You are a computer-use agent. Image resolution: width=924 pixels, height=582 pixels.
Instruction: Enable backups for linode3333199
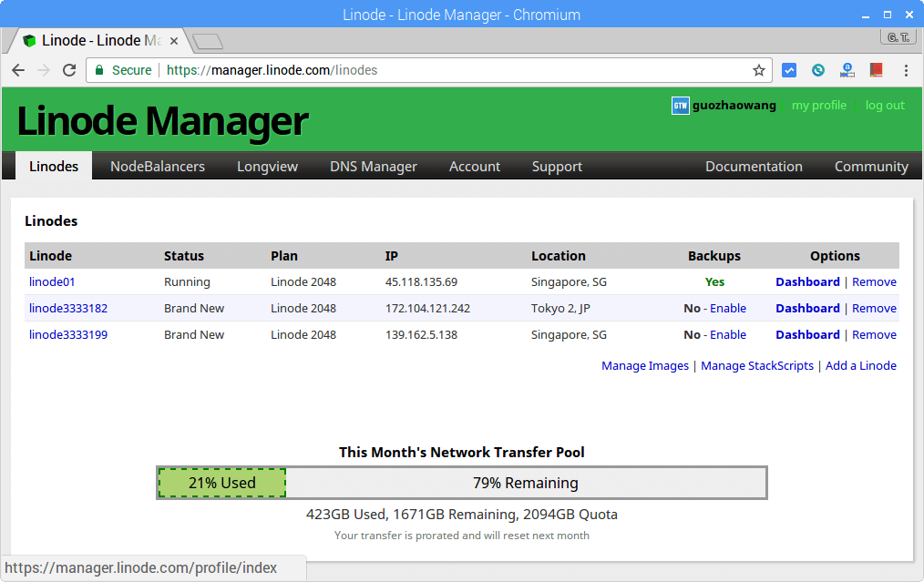[x=729, y=334]
